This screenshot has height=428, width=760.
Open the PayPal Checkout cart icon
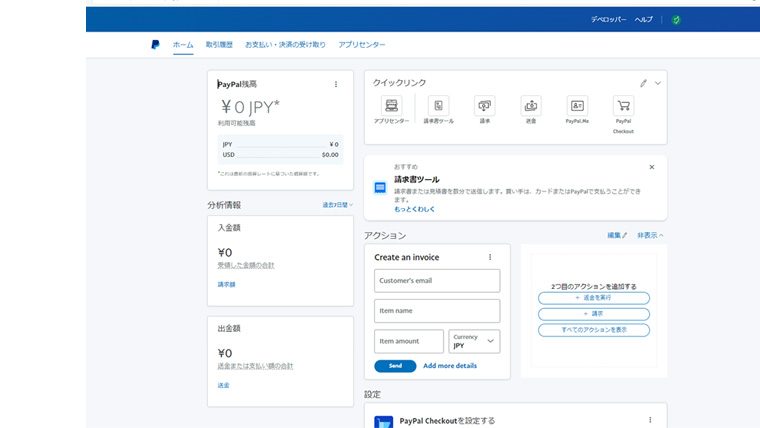point(623,105)
